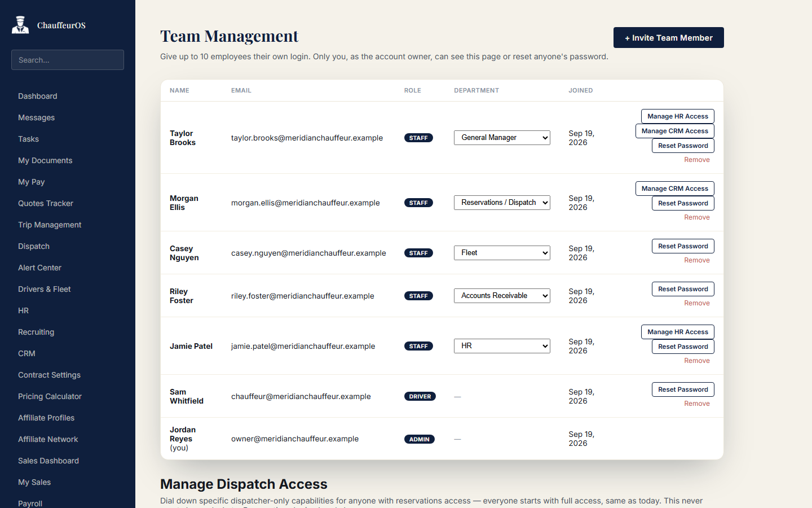Navigate to Pricing Calculator

[50, 396]
